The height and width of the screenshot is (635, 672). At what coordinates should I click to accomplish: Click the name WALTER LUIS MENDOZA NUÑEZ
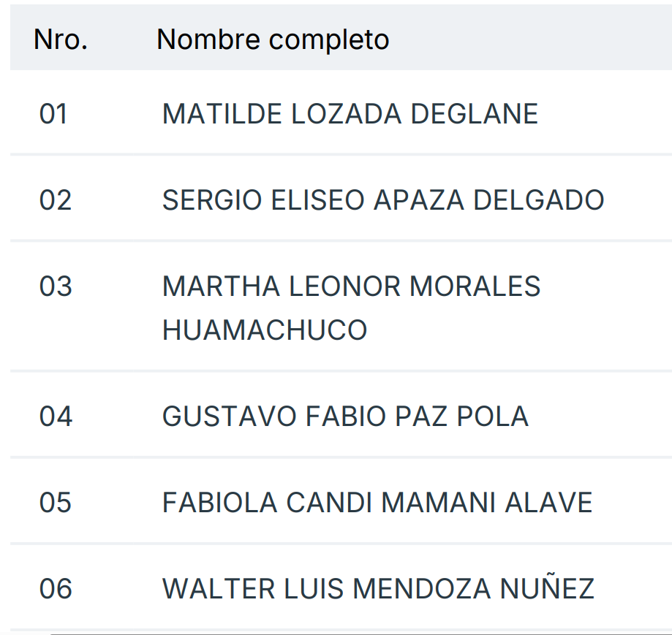pyautogui.click(x=378, y=589)
